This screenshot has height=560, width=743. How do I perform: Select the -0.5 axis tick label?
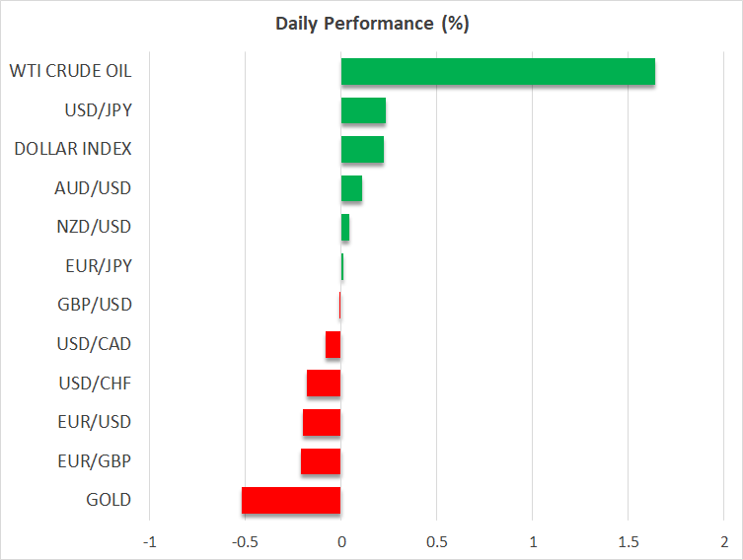click(244, 542)
